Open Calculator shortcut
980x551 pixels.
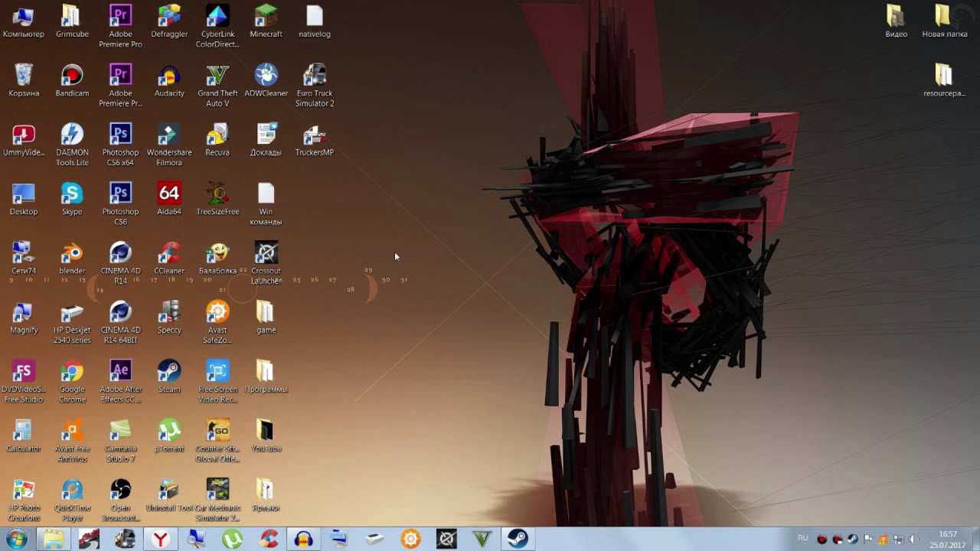24,437
